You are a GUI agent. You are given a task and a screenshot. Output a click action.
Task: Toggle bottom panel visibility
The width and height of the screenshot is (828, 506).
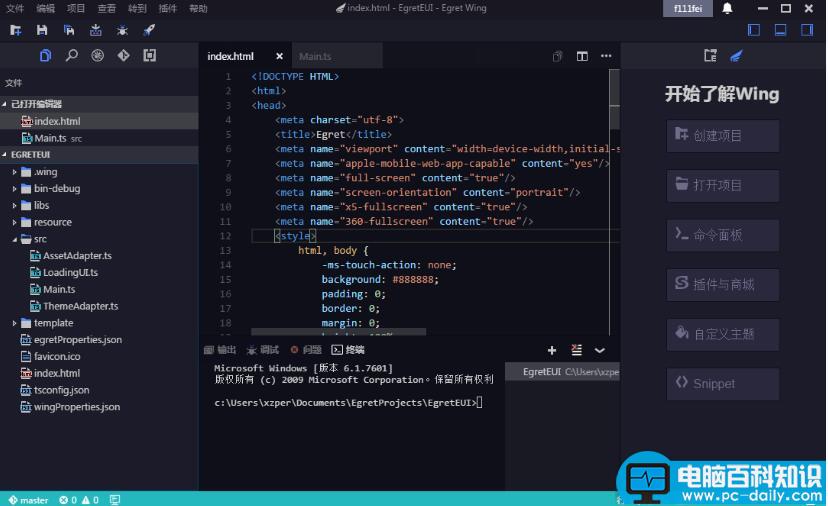coord(781,31)
